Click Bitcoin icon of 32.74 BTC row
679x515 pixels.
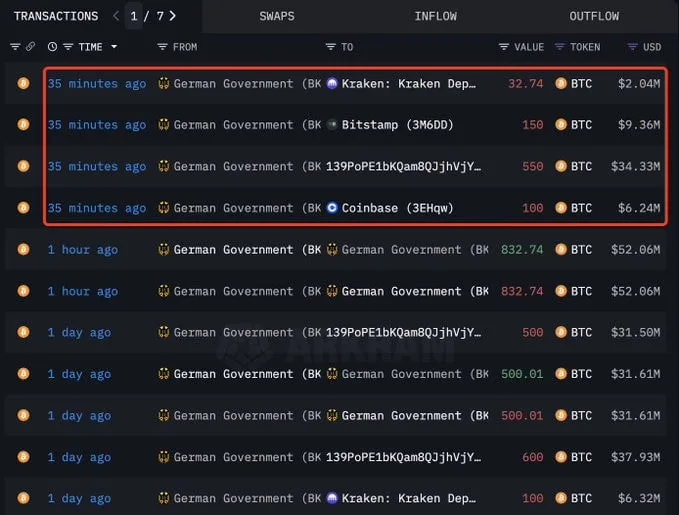pyautogui.click(x=23, y=83)
